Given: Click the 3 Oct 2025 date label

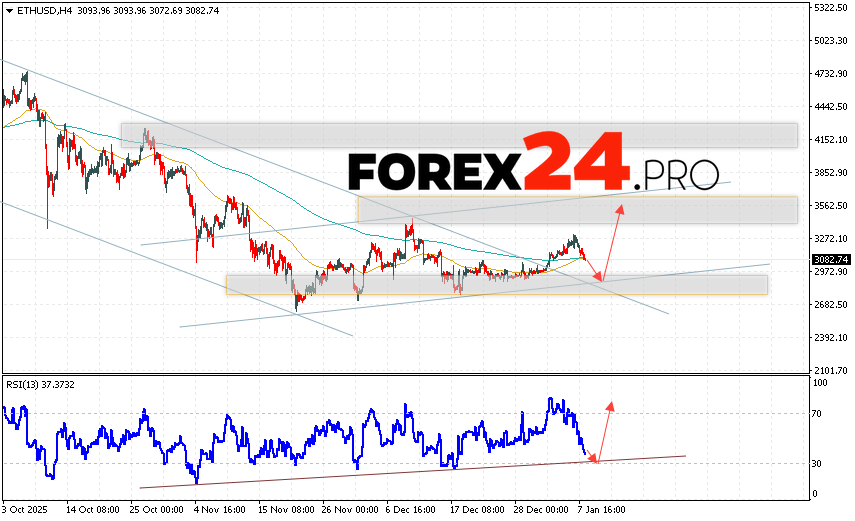Looking at the screenshot, I should [26, 509].
